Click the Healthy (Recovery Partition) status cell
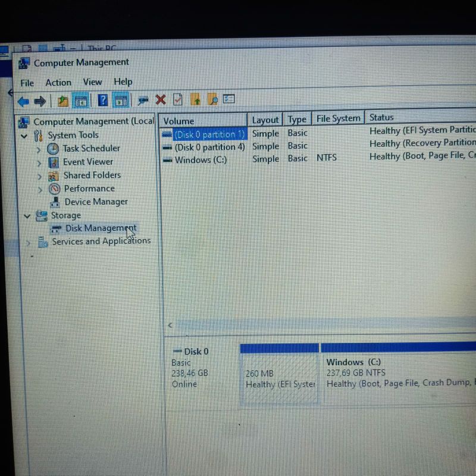The height and width of the screenshot is (476, 476). (x=422, y=143)
